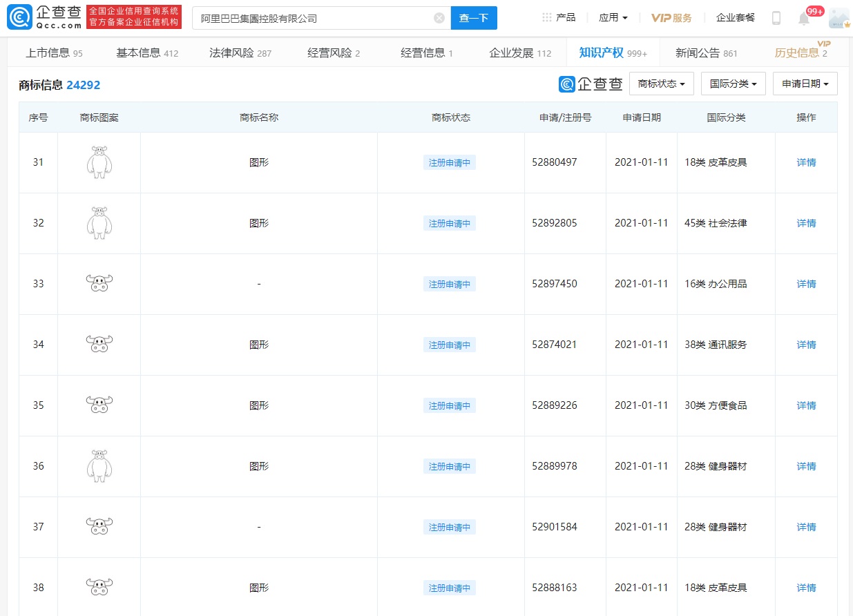Open notifications bell with 99+ badge

pyautogui.click(x=804, y=18)
